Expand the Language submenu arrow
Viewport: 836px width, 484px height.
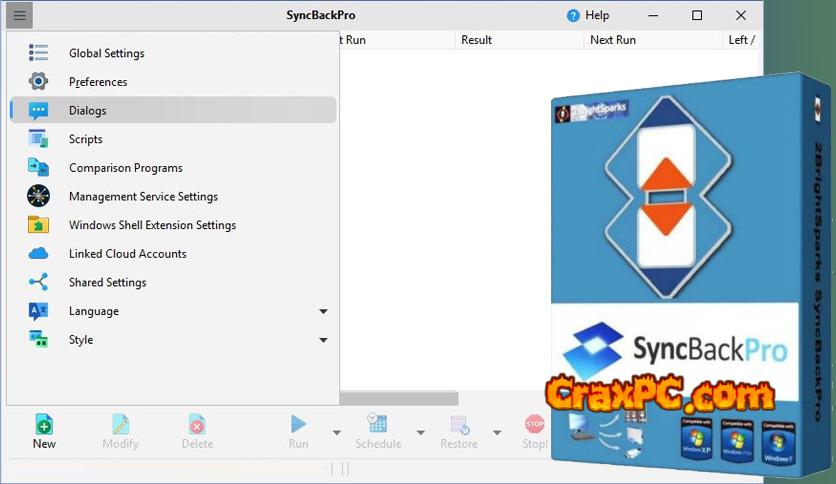tap(323, 312)
